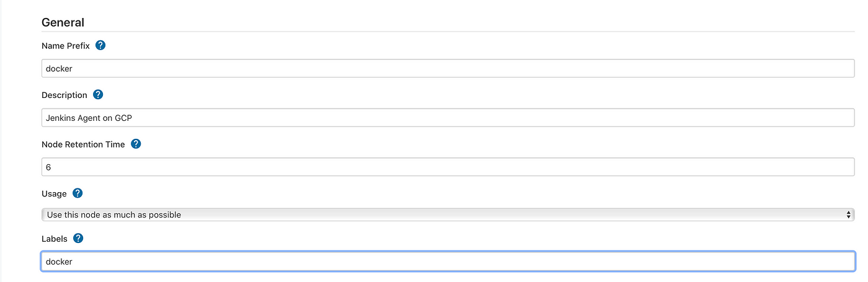The width and height of the screenshot is (868, 282).
Task: Click the Node Retention Time label
Action: coord(83,144)
